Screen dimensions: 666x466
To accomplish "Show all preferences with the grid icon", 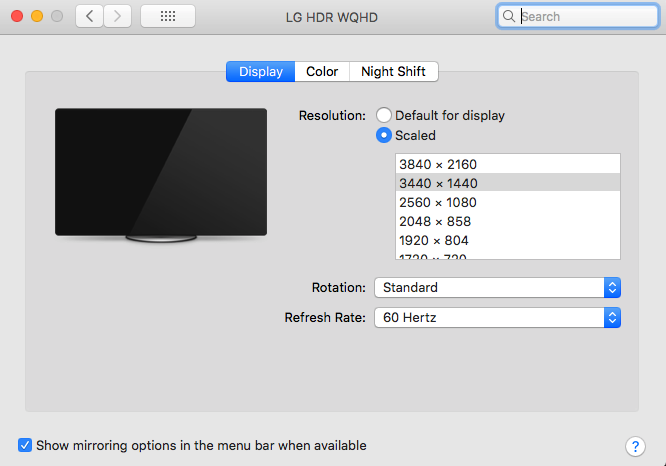I will coord(168,17).
